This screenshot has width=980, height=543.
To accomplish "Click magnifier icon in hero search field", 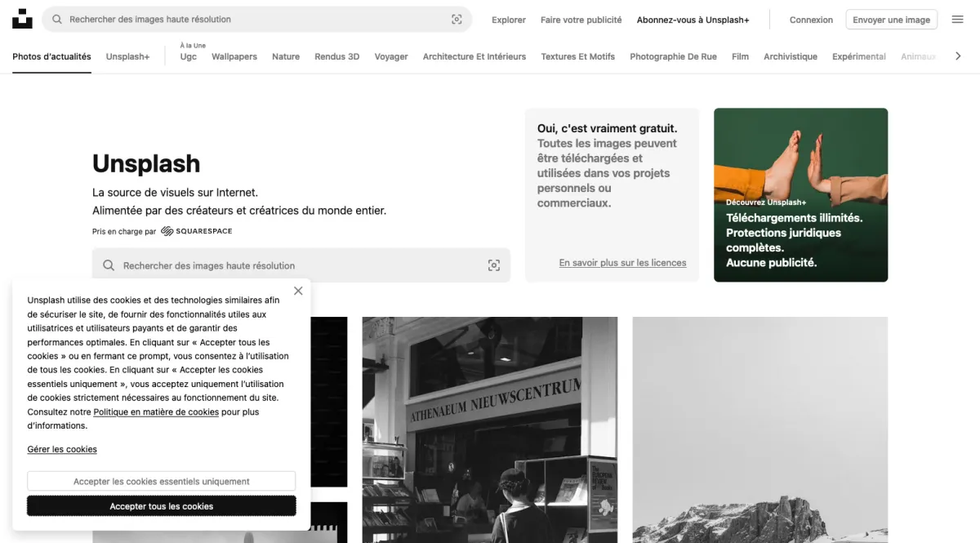I will coord(109,265).
